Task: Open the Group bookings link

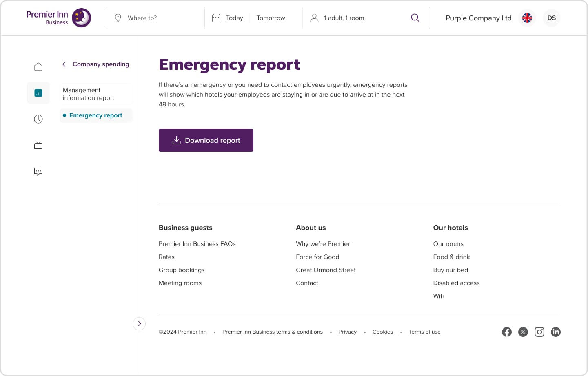Action: (182, 270)
